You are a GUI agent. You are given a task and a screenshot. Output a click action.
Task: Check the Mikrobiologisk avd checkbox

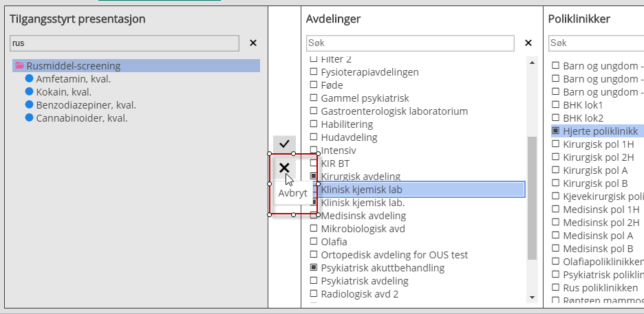tap(314, 229)
